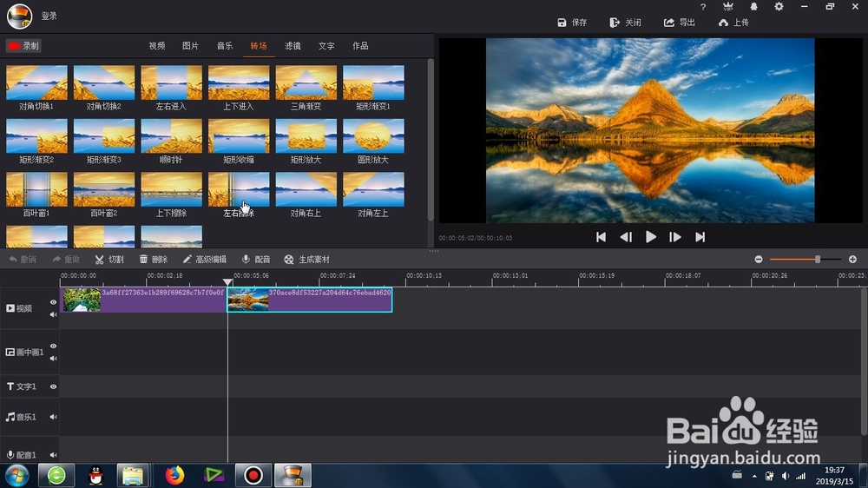Select the 对角切换1 transition
868x488 pixels.
36,88
